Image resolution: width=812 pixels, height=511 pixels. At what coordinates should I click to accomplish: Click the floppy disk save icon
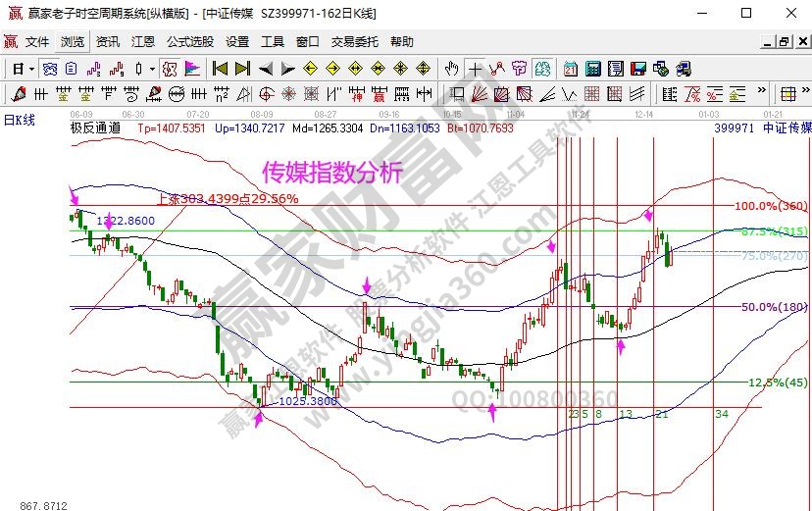637,69
